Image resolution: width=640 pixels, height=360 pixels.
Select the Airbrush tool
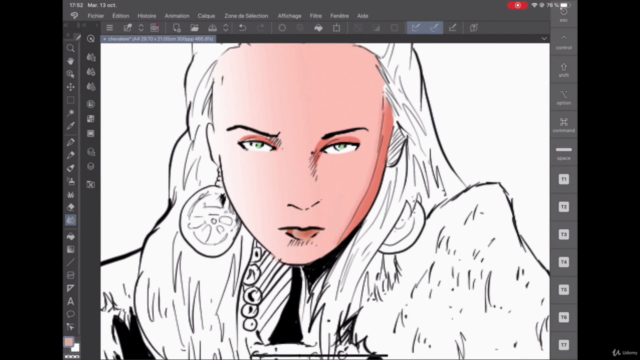71,181
